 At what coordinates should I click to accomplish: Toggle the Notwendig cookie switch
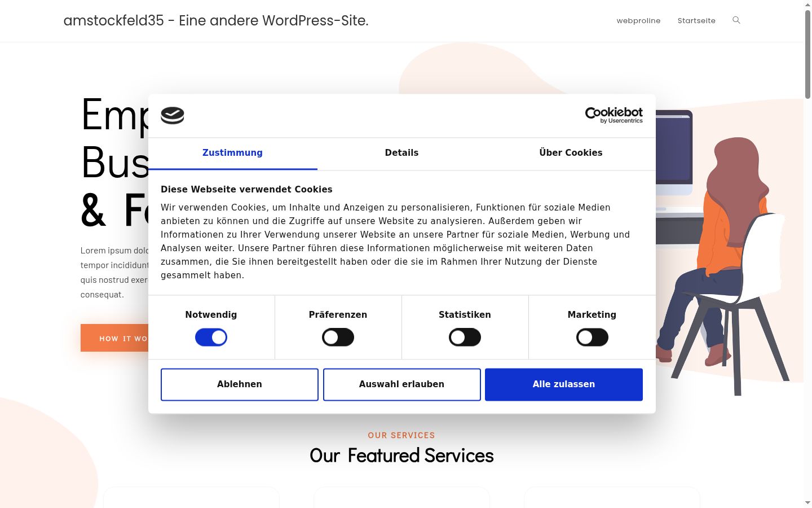click(211, 338)
